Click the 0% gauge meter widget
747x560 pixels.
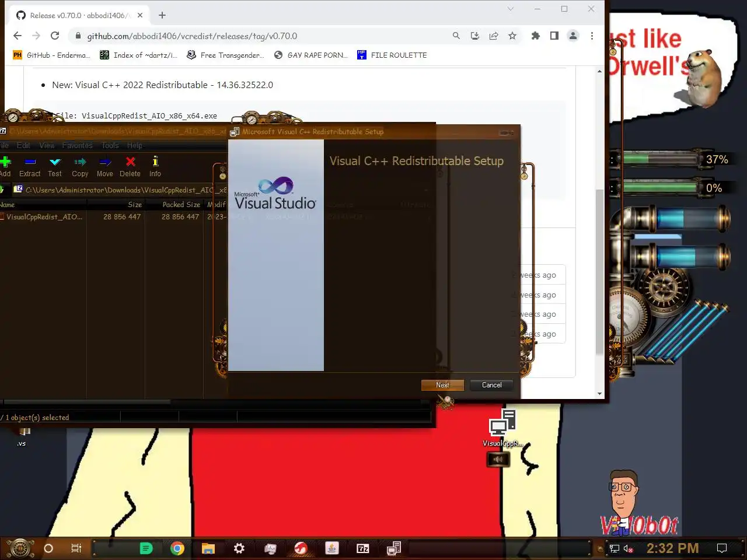coord(671,188)
